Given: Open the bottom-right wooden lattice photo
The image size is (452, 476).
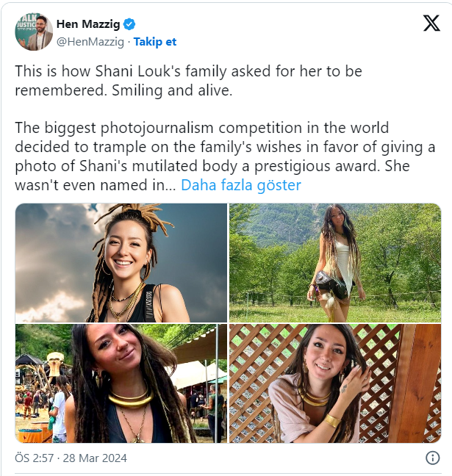Looking at the screenshot, I should [334, 383].
